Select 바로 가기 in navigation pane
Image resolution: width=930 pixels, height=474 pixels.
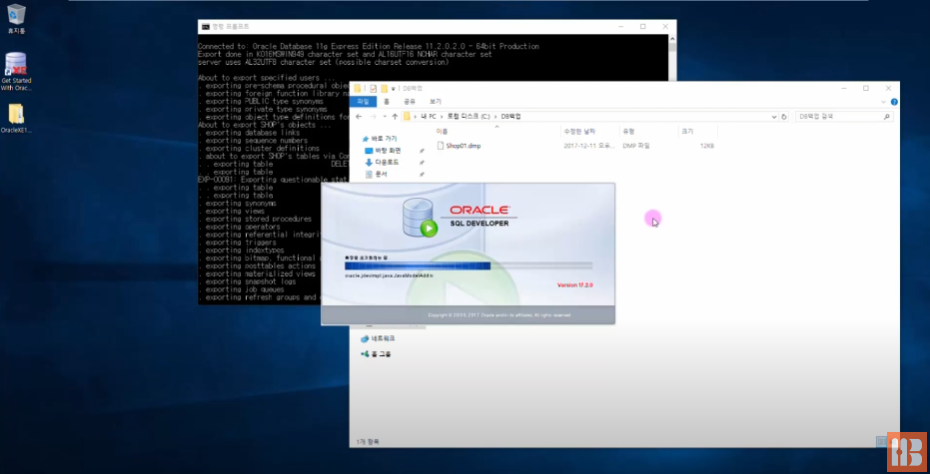click(380, 138)
